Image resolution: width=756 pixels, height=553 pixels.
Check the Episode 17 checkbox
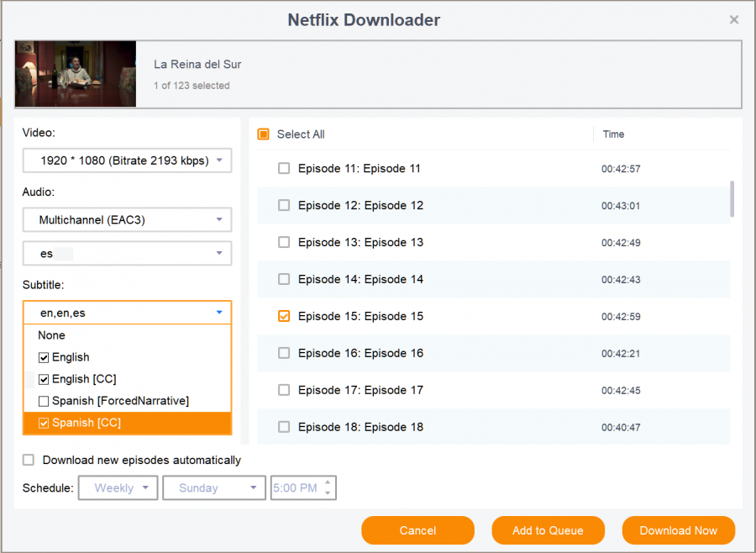click(x=284, y=390)
